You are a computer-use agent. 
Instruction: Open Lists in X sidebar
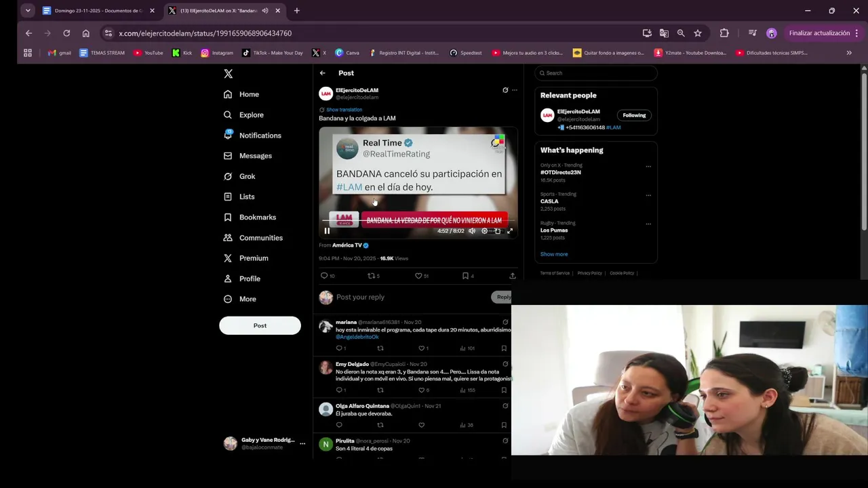[x=239, y=197]
